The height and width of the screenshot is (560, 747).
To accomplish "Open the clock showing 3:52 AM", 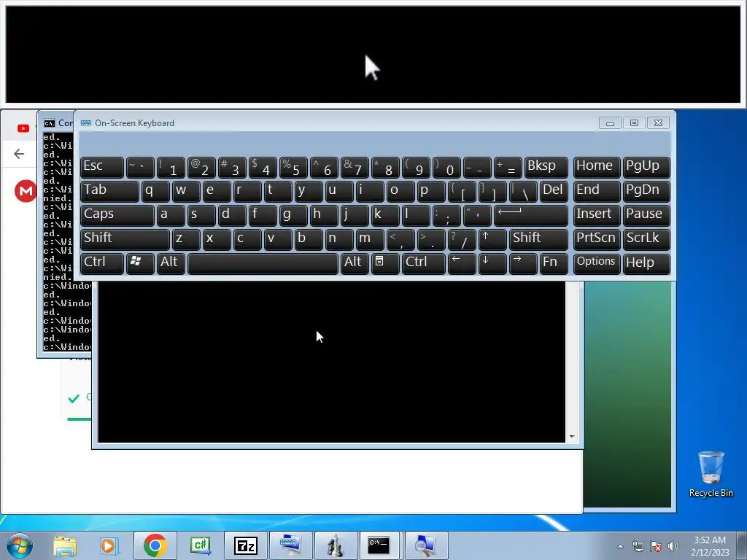I will click(710, 546).
